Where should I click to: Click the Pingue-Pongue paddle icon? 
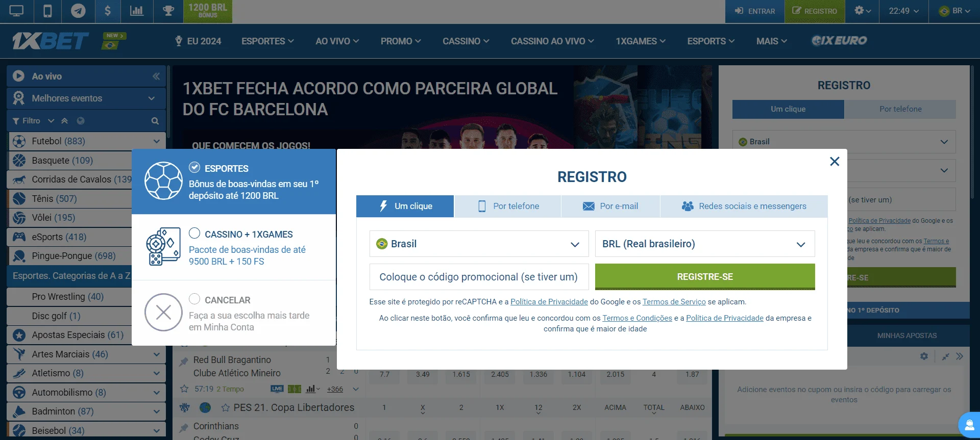pyautogui.click(x=19, y=256)
